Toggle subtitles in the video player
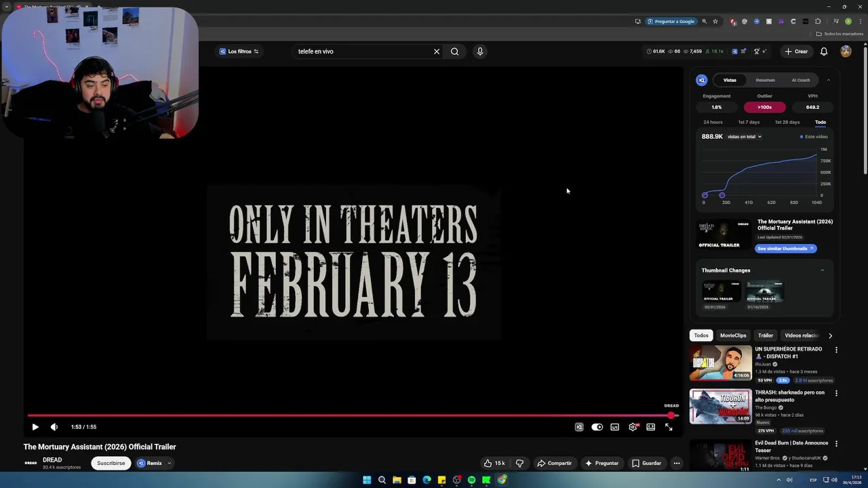Image resolution: width=868 pixels, height=488 pixels. pyautogui.click(x=614, y=427)
